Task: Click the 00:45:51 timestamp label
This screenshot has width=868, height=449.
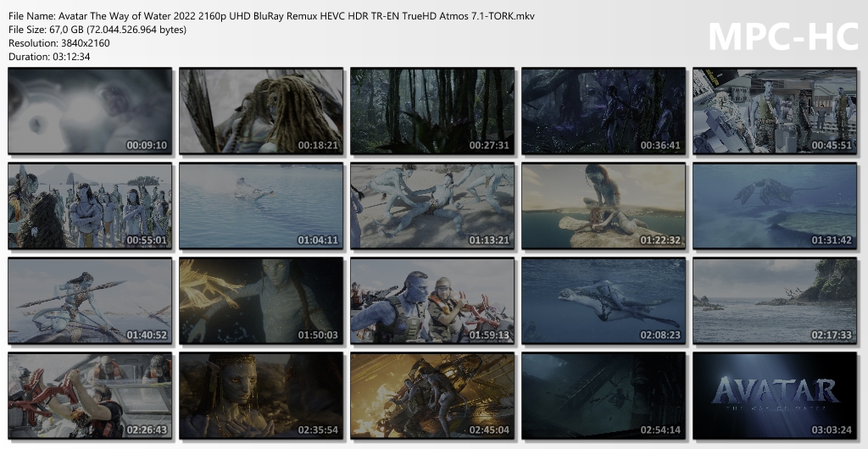Action: coord(832,146)
